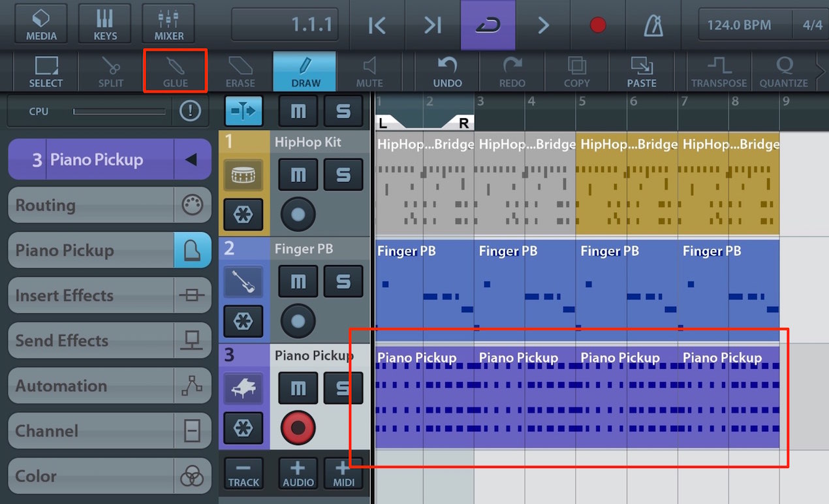
Task: Open the Channel section
Action: point(110,431)
